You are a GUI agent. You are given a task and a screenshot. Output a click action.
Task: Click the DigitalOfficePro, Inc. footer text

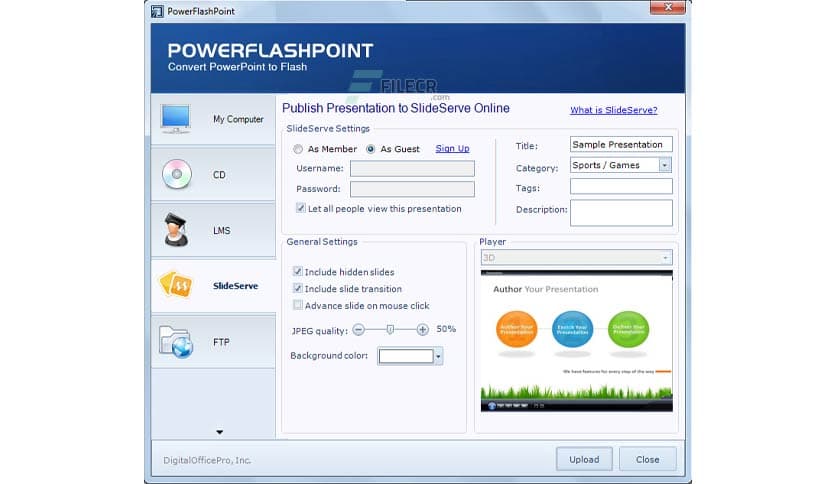pyautogui.click(x=207, y=460)
